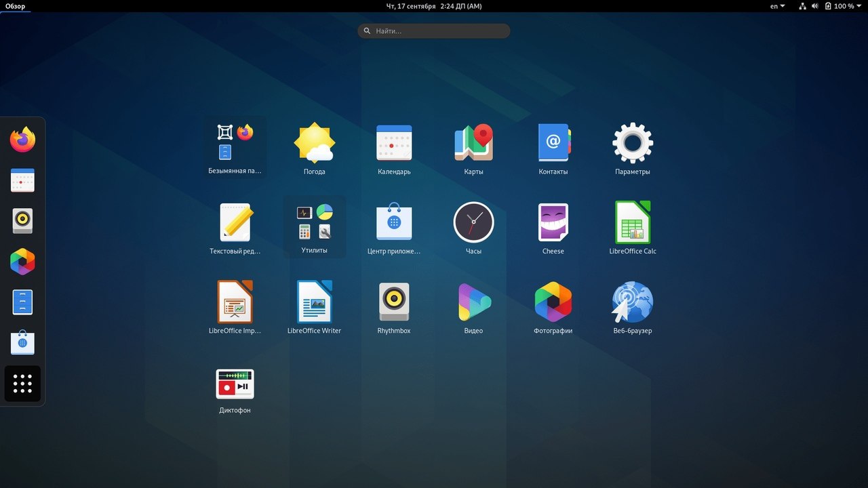Open the system menu showing battery 100 %
The image size is (868, 488).
click(831, 6)
